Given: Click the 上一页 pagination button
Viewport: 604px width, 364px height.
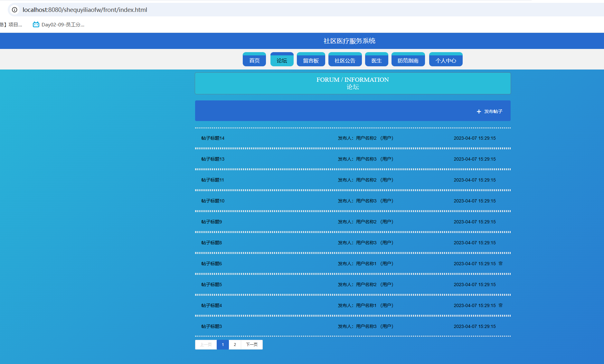Looking at the screenshot, I should (206, 345).
